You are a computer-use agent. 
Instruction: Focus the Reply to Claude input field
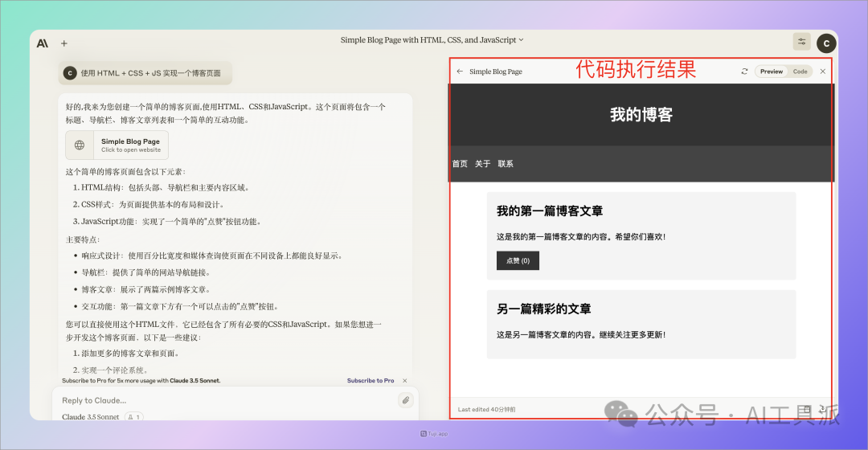(x=225, y=400)
